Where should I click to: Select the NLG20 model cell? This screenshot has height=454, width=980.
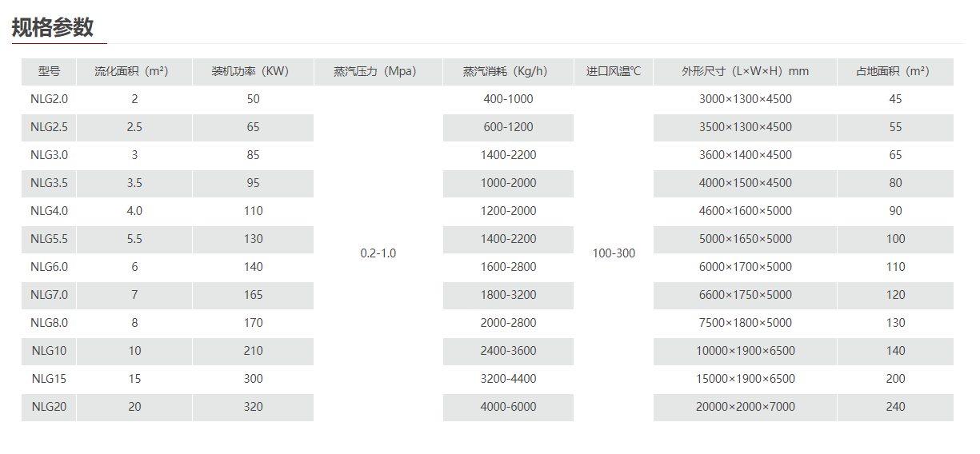point(49,407)
